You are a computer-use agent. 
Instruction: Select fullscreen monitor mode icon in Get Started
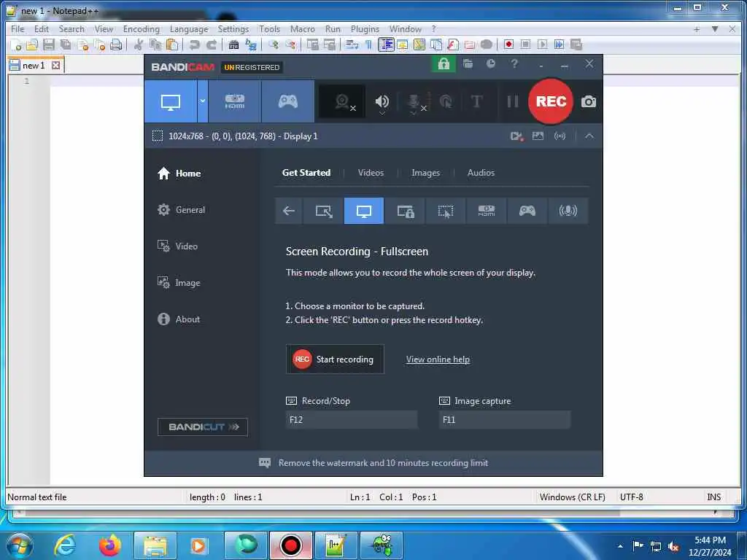coord(364,211)
